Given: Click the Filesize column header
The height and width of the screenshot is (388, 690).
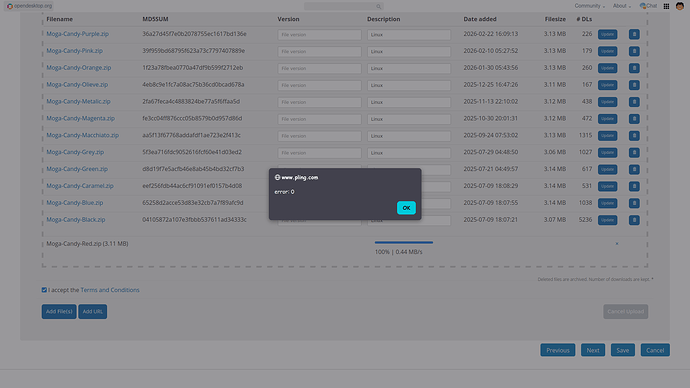Looking at the screenshot, I should [x=555, y=19].
